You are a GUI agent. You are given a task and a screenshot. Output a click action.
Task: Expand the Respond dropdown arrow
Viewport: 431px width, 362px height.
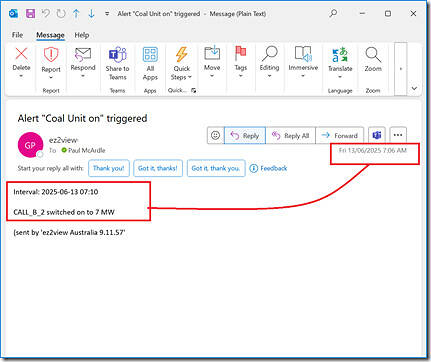pyautogui.click(x=83, y=76)
